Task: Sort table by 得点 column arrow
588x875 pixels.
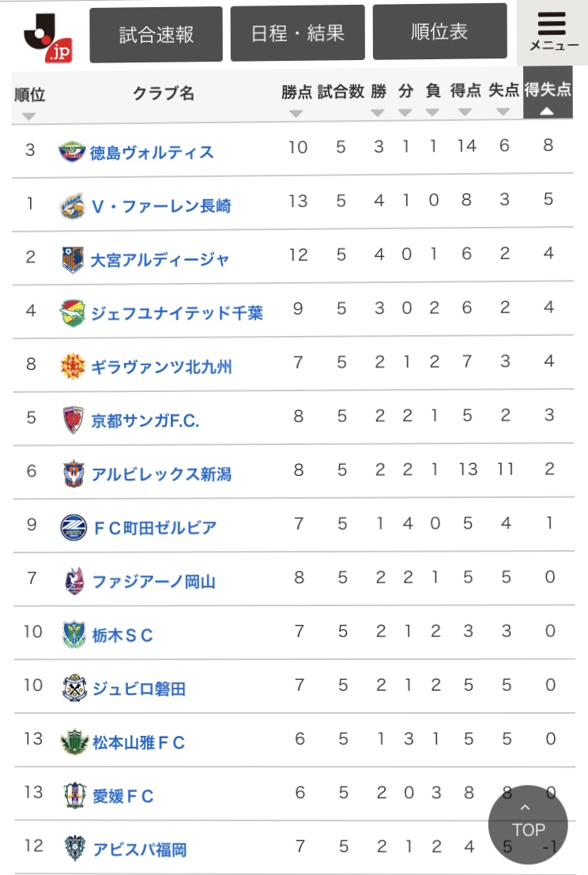Action: click(465, 113)
